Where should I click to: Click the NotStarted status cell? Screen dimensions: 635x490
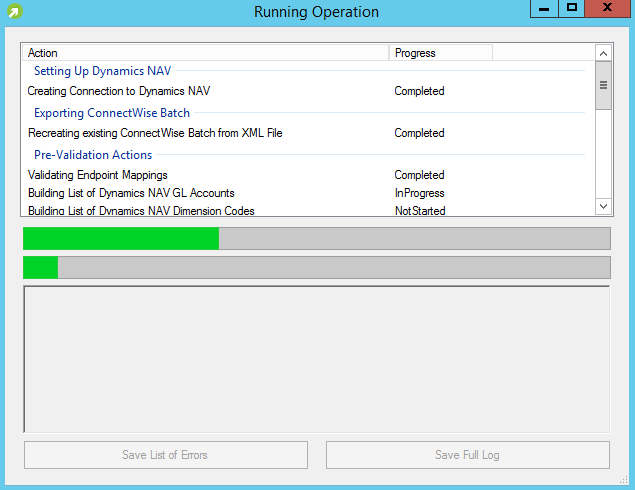pyautogui.click(x=420, y=211)
